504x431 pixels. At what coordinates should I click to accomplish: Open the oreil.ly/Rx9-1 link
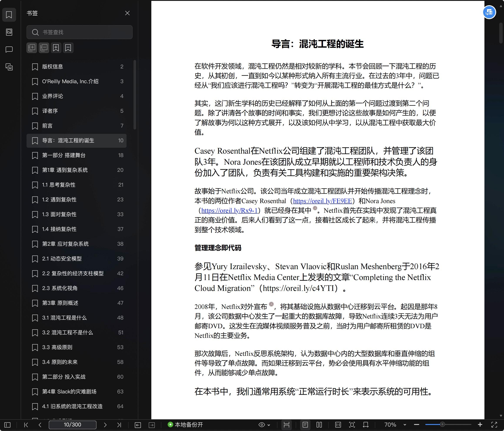(229, 210)
